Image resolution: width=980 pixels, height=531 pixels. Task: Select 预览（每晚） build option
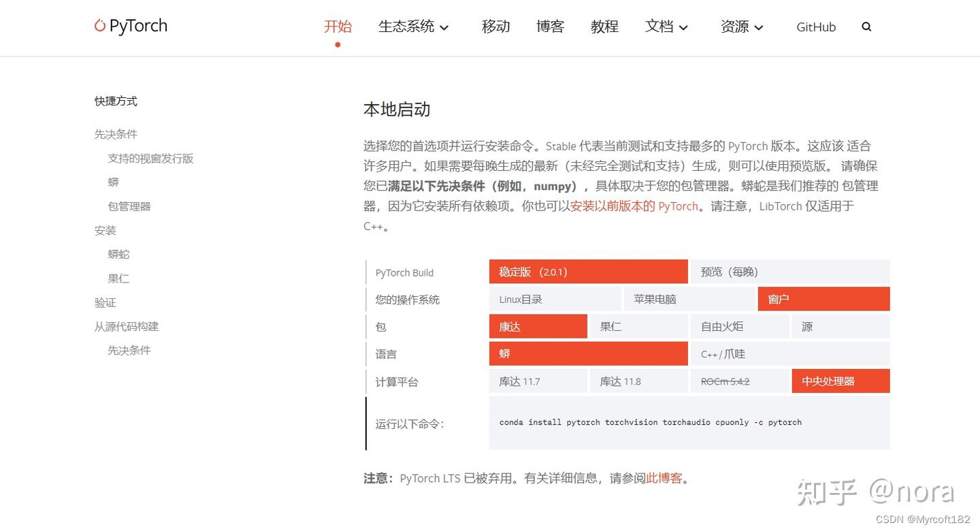coord(789,272)
